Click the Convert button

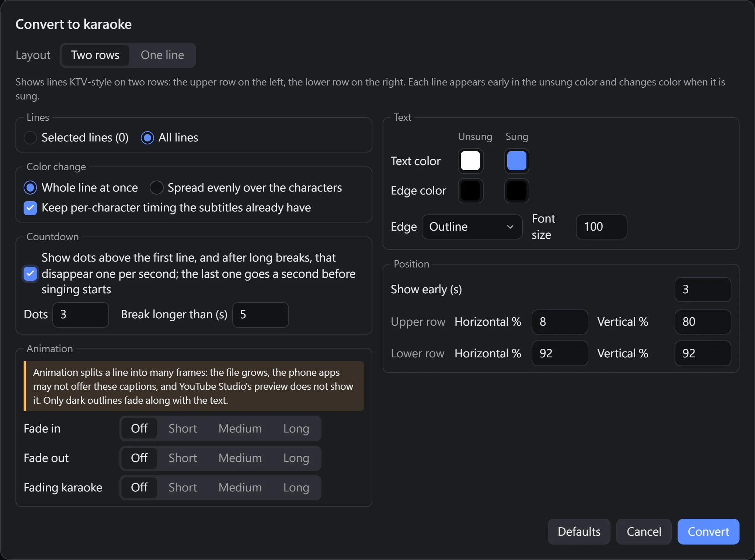(x=708, y=532)
